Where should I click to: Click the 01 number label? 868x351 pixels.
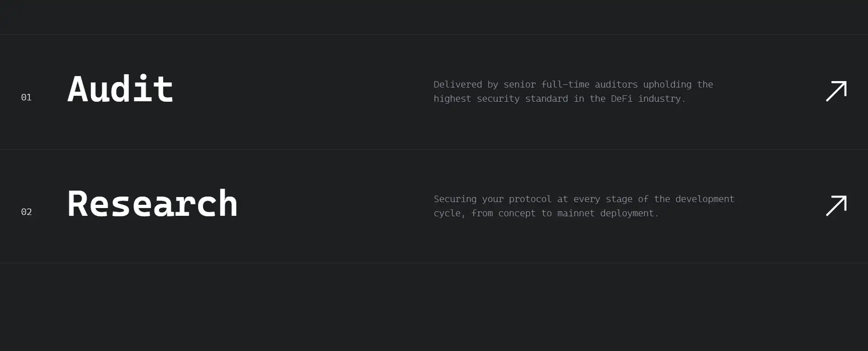pos(26,97)
